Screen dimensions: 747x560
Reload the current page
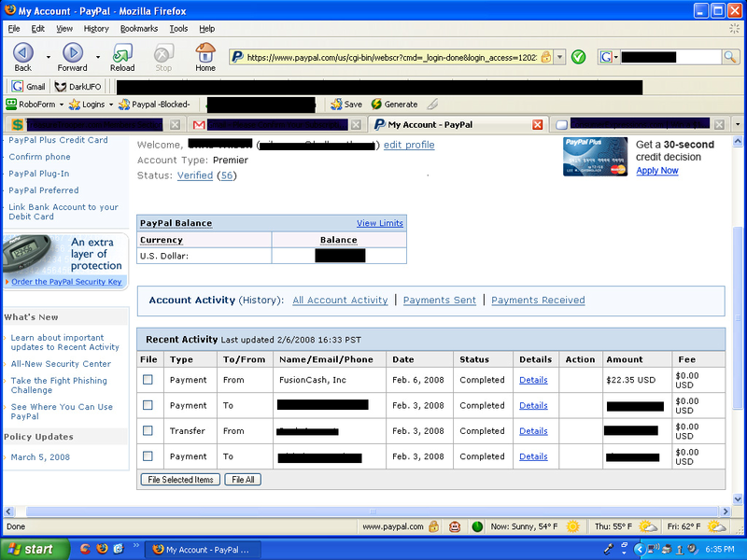pos(122,53)
